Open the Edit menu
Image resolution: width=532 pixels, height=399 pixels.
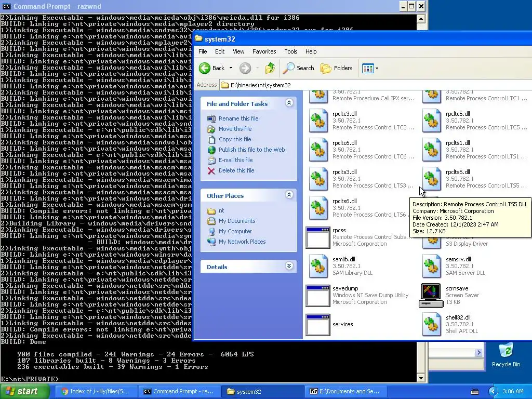[x=220, y=51]
